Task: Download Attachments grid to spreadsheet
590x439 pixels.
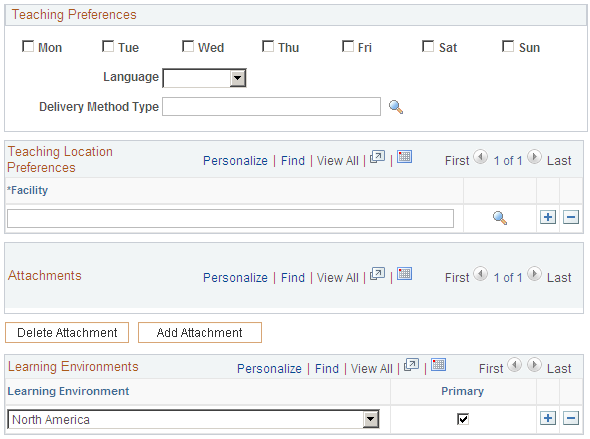Action: click(x=405, y=273)
